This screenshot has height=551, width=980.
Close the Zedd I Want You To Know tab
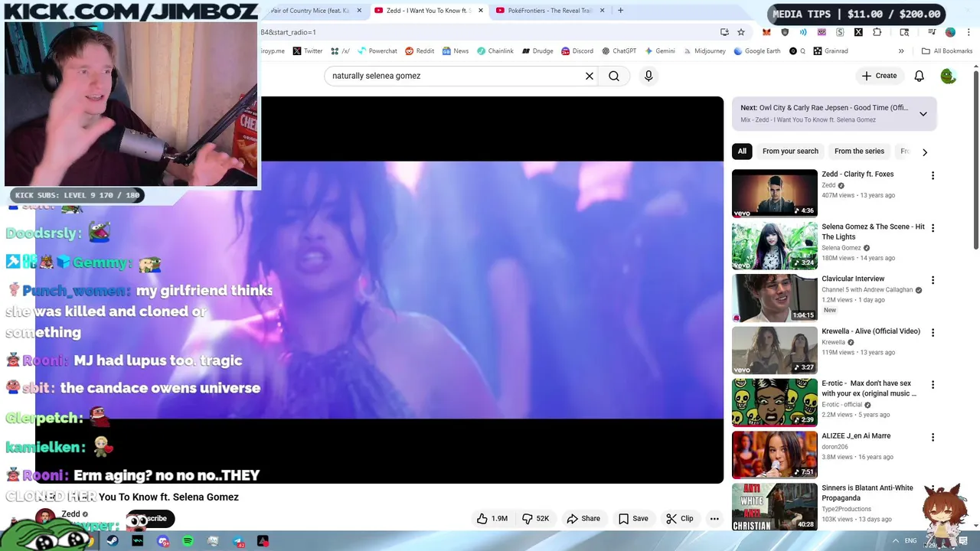480,11
